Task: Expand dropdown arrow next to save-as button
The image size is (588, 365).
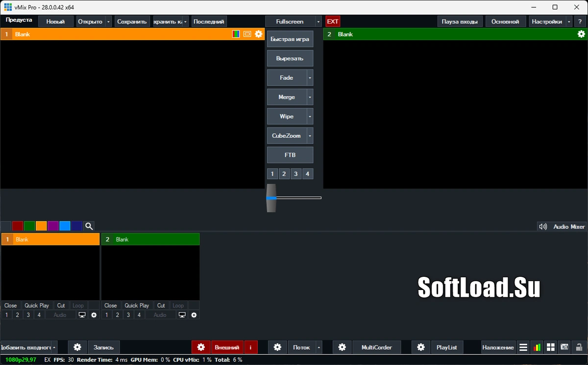Action: (x=186, y=22)
